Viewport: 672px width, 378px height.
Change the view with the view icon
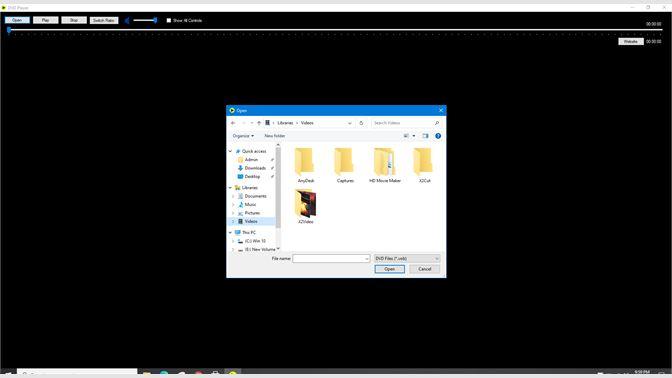pyautogui.click(x=406, y=136)
